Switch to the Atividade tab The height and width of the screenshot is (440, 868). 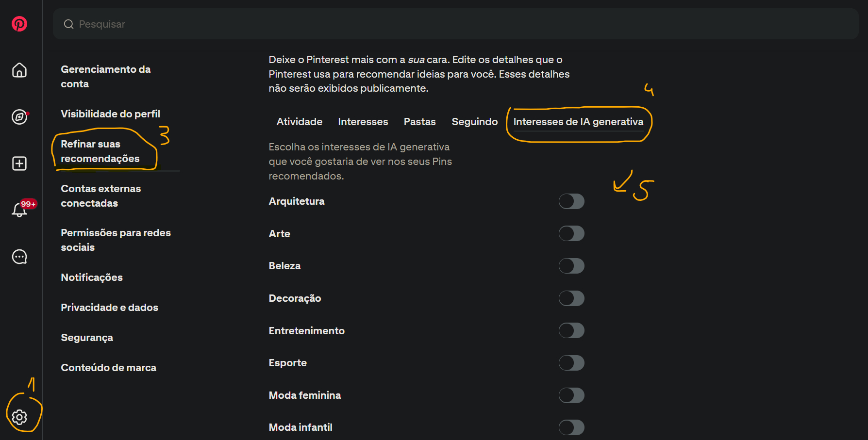(x=300, y=122)
